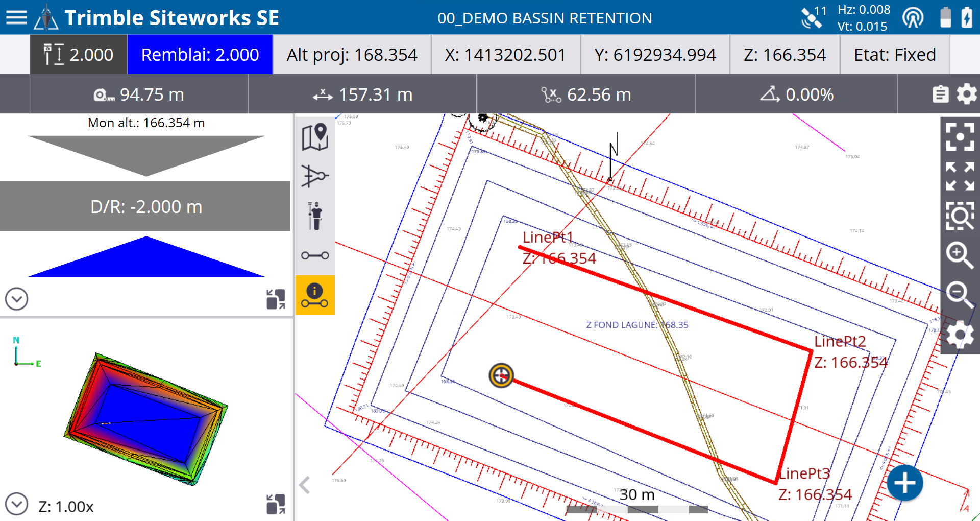Toggle the antenna height 2.000 field
This screenshot has width=980, height=521.
[x=78, y=54]
